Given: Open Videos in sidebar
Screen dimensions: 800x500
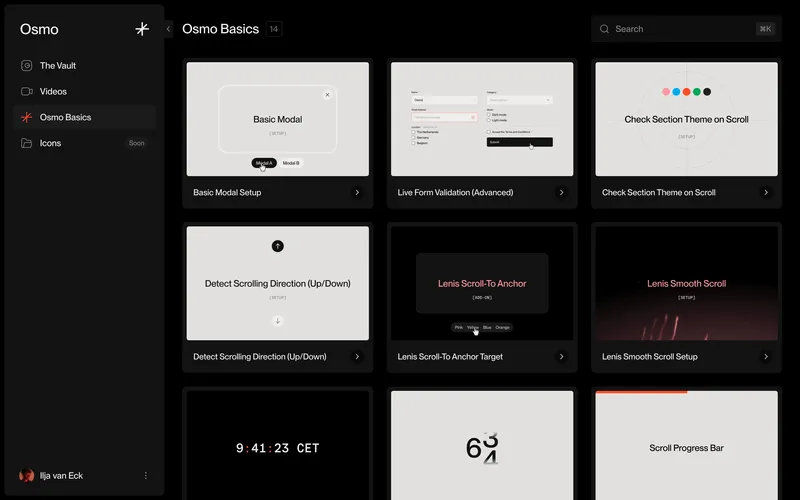Looking at the screenshot, I should [84, 91].
